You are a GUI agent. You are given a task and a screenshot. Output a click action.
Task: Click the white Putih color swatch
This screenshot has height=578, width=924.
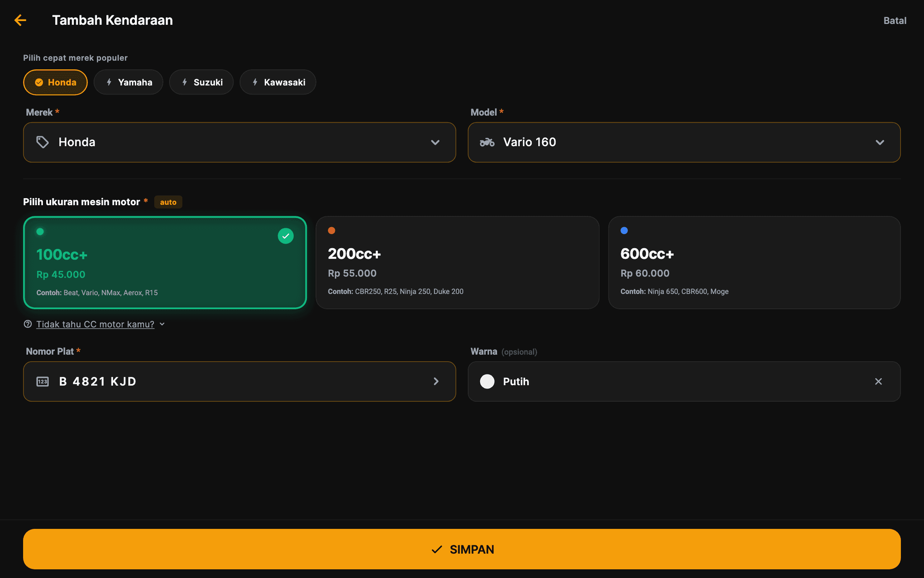coord(487,381)
